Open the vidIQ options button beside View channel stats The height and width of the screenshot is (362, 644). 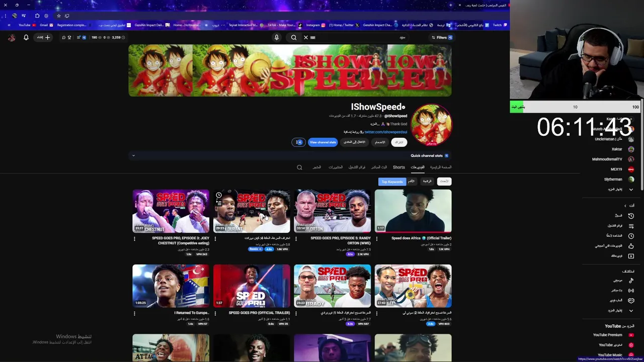(x=298, y=142)
